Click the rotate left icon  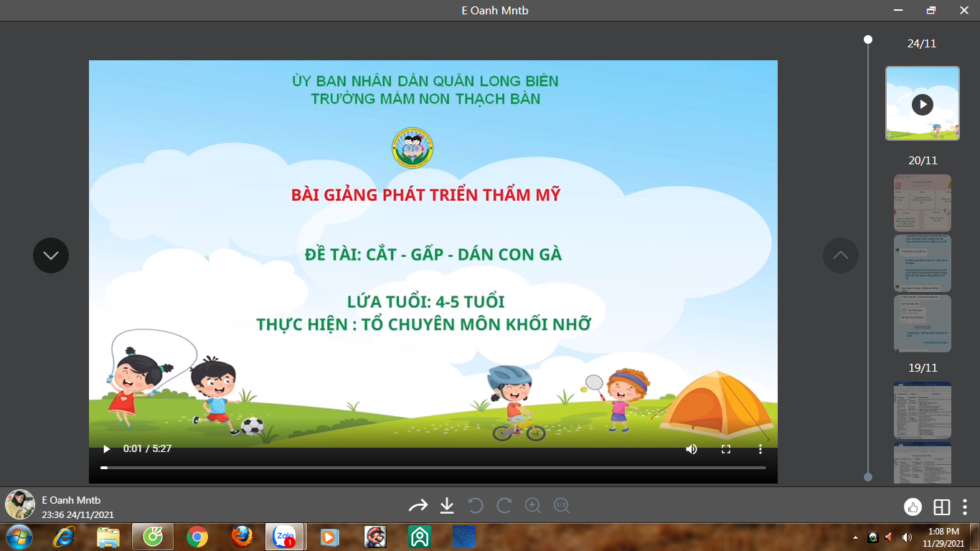point(475,507)
